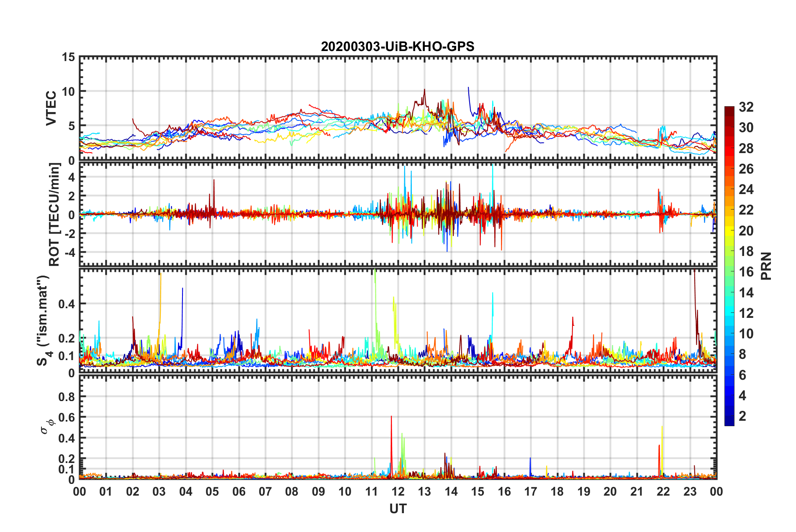Select the UT x-axis label
The image size is (796, 532).
[398, 509]
